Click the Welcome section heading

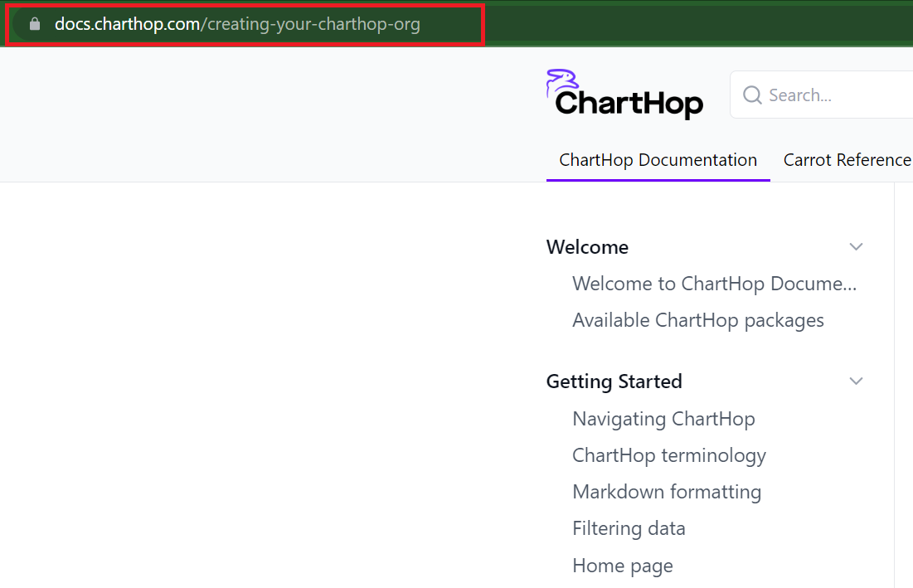(586, 246)
